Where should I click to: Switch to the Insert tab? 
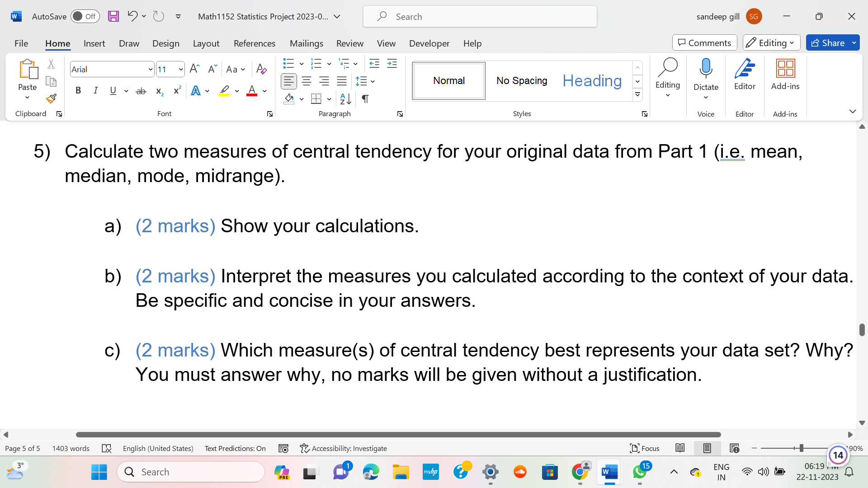pyautogui.click(x=94, y=43)
